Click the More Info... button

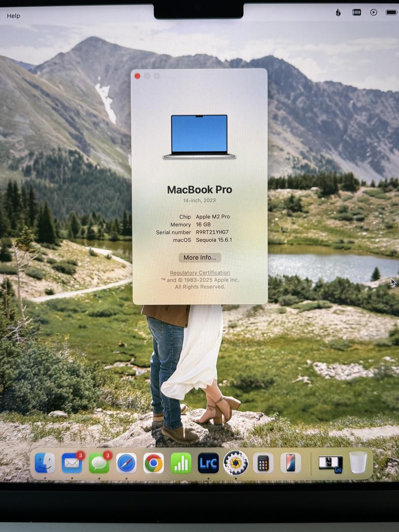199,258
